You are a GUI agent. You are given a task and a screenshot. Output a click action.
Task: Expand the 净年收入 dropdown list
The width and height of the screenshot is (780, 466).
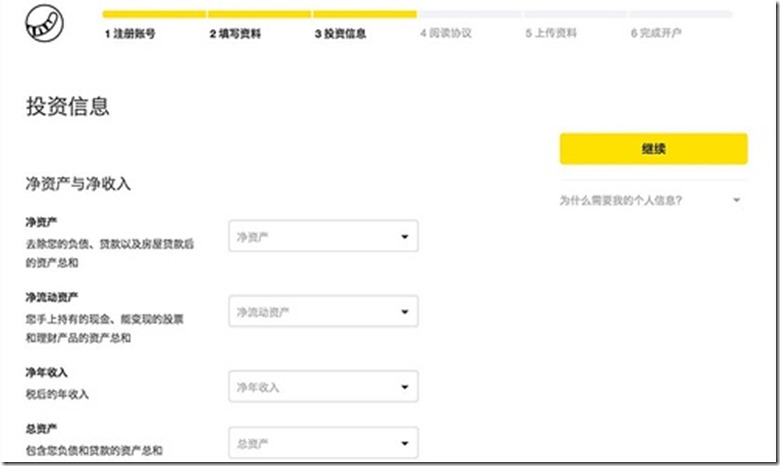click(x=323, y=387)
